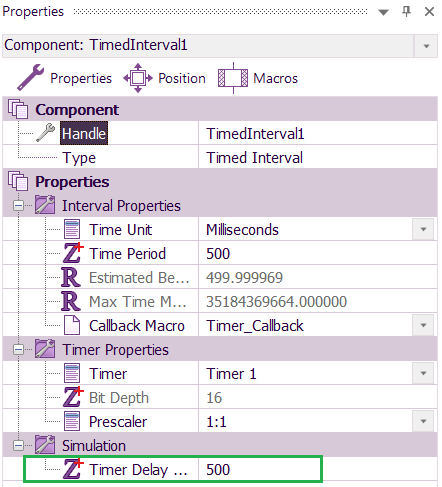Click the R icon beside Max Time M...
Image resolution: width=442 pixels, height=487 pixels.
71,301
